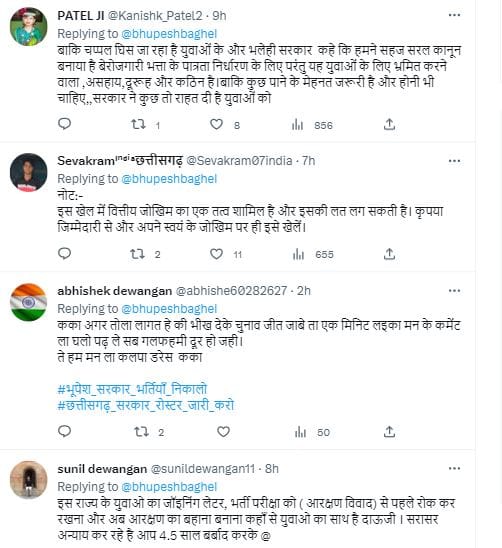Open @bhupeshbaghel mention in sunil dewangan's reply
The width and height of the screenshot is (502, 548).
(169, 486)
